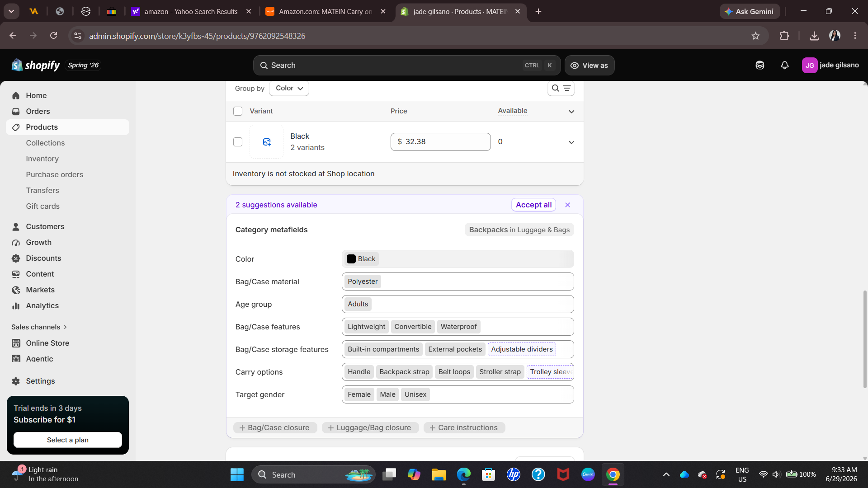Expand Black variant row chevron
The width and height of the screenshot is (868, 488).
point(571,142)
